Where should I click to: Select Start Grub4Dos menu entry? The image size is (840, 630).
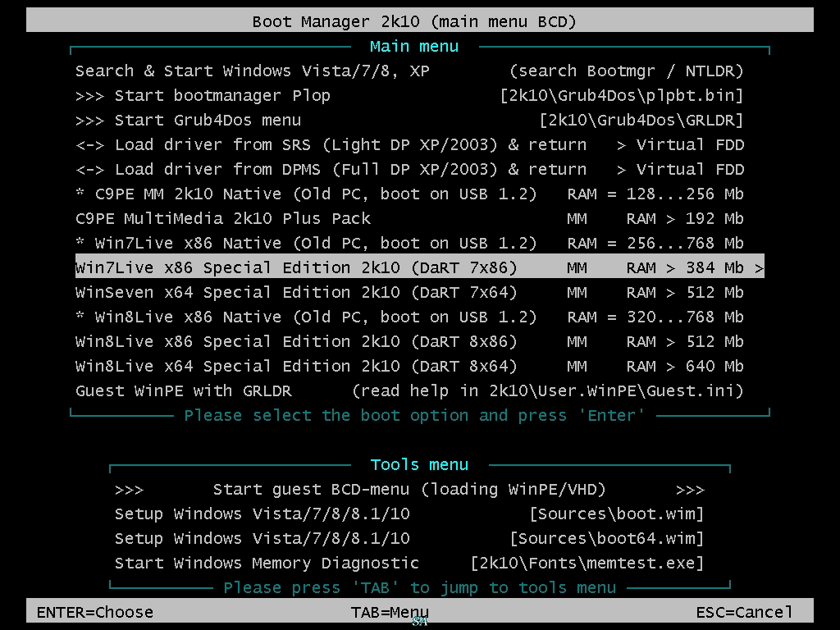tap(410, 121)
